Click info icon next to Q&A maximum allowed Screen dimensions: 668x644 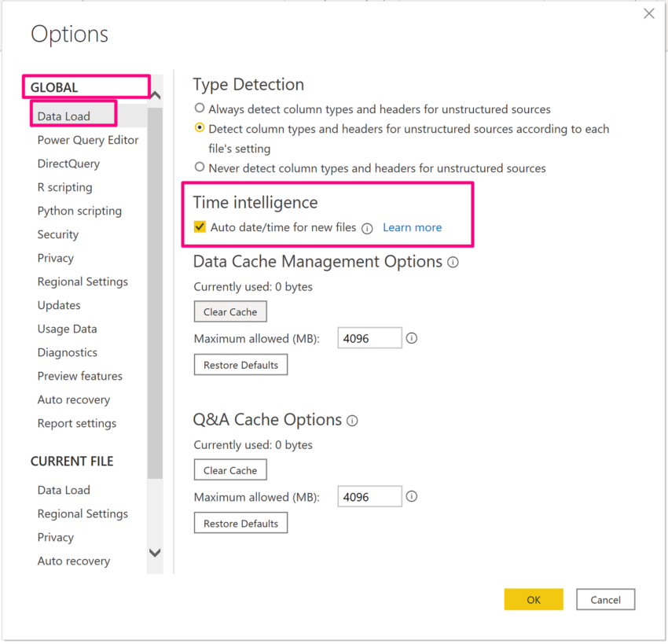[x=412, y=497]
